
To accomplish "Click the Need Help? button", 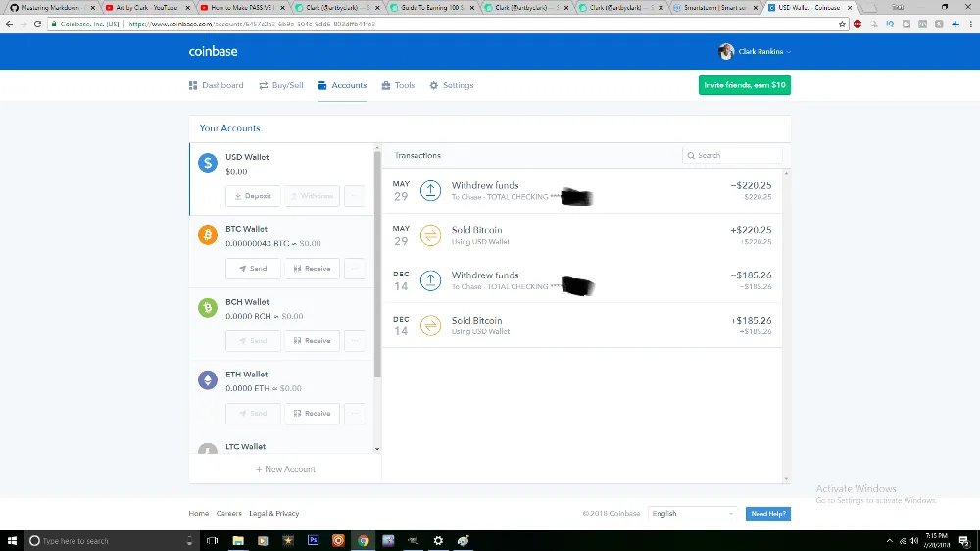I will coord(768,514).
